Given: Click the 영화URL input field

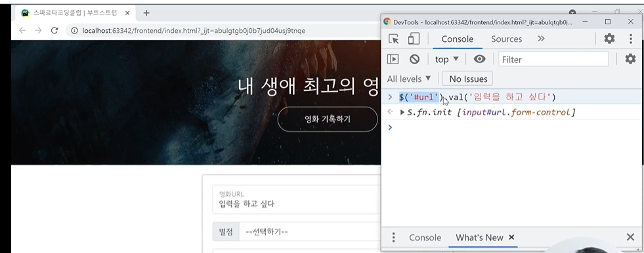Looking at the screenshot, I should [x=297, y=200].
